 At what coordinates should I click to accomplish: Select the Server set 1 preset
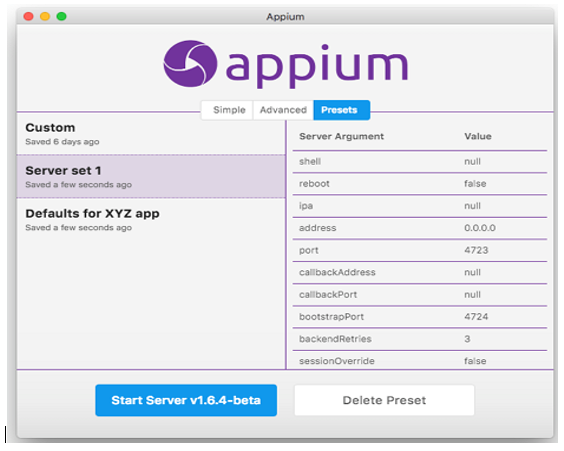tap(151, 177)
